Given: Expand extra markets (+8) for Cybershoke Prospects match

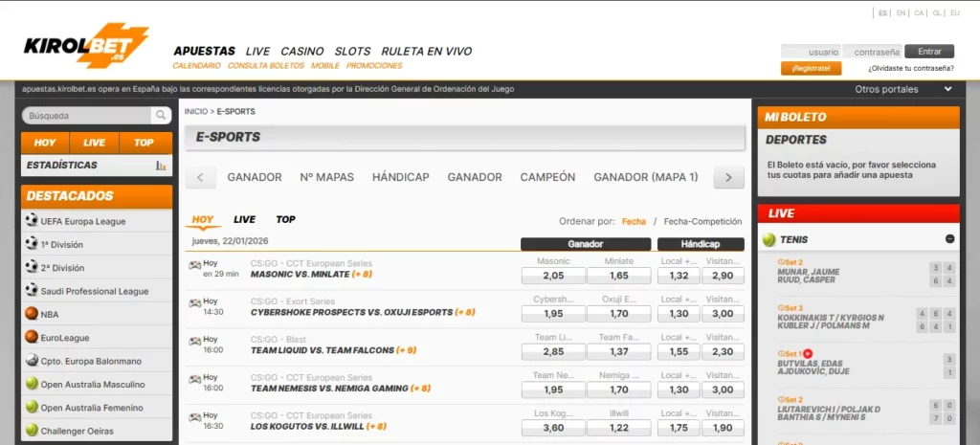Looking at the screenshot, I should pyautogui.click(x=465, y=312).
